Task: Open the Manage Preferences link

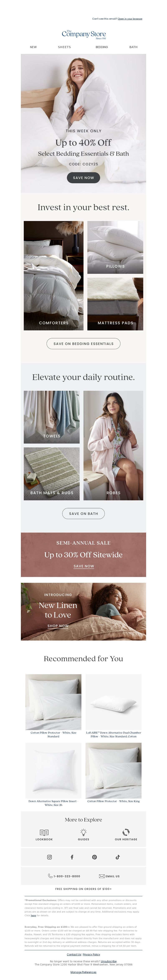Action: point(83,972)
